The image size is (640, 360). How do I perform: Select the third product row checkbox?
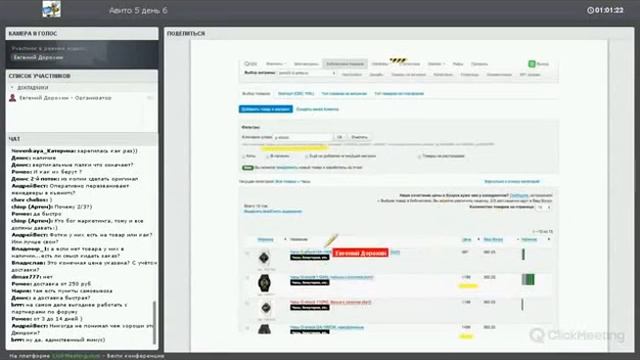[x=247, y=303]
